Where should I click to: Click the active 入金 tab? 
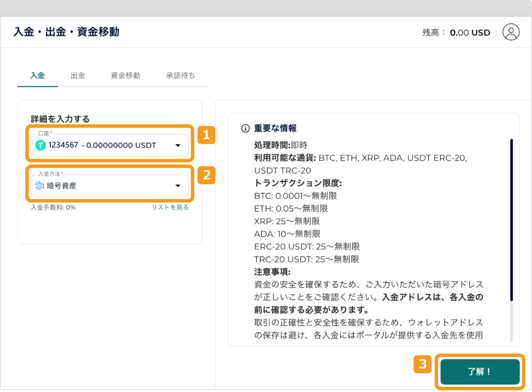37,75
